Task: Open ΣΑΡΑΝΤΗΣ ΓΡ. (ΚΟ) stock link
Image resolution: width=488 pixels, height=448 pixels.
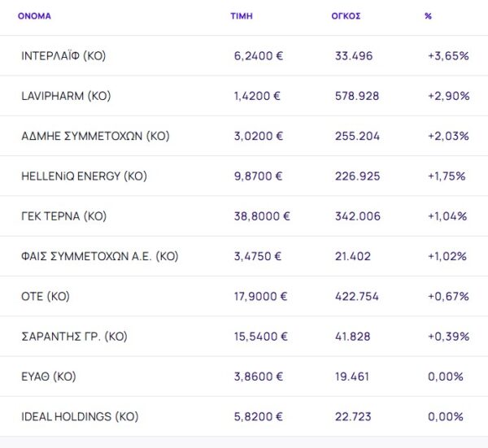Action: [x=74, y=337]
